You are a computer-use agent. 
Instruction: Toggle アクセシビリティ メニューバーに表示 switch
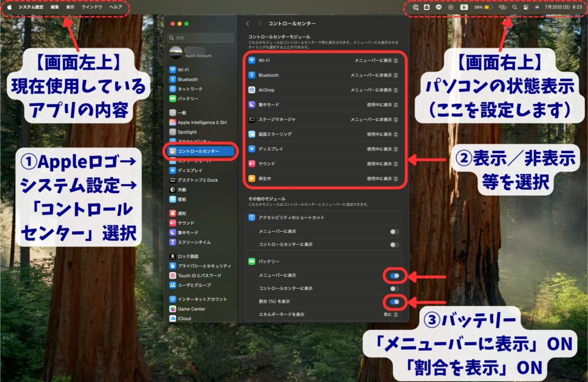point(394,232)
